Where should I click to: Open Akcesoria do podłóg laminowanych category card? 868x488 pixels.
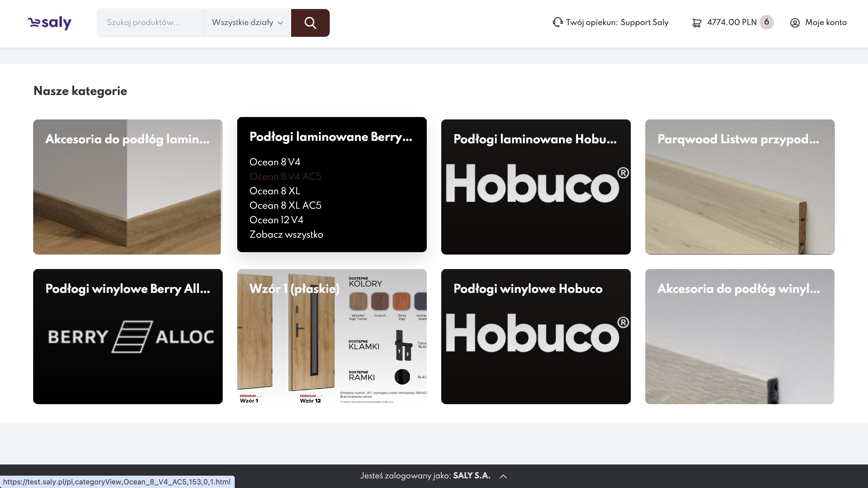coord(128,187)
